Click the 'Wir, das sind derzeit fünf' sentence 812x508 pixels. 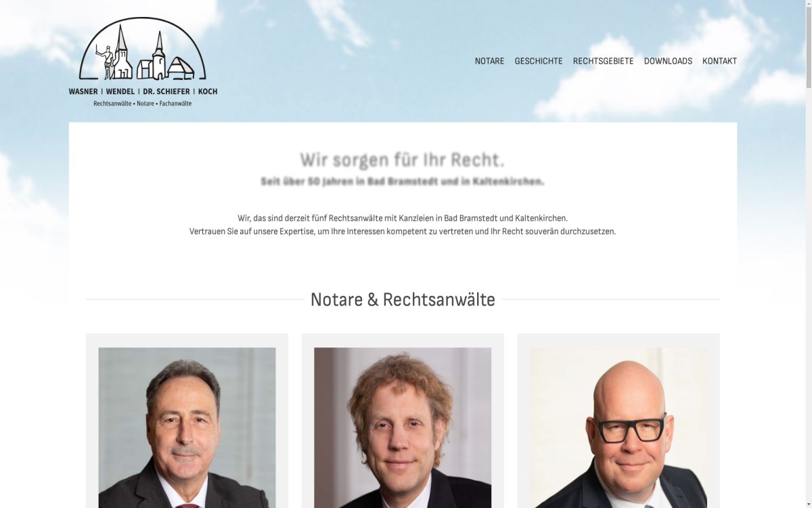(x=403, y=218)
